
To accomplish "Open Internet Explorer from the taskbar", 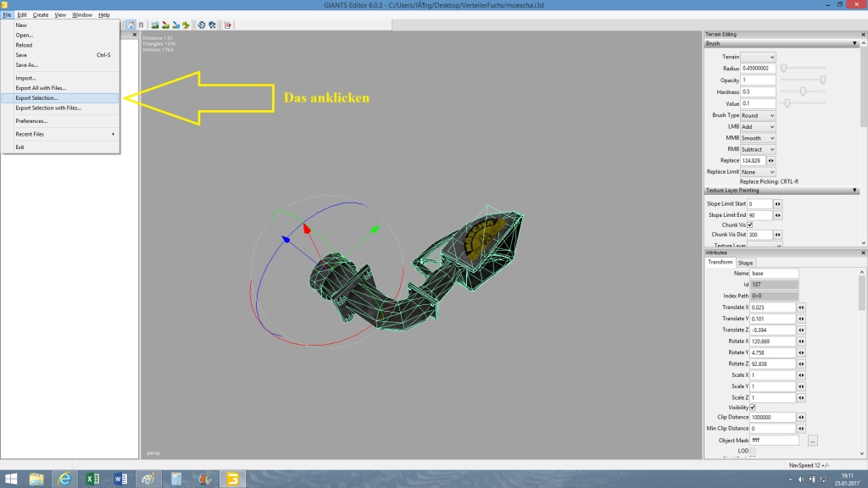I will point(64,479).
